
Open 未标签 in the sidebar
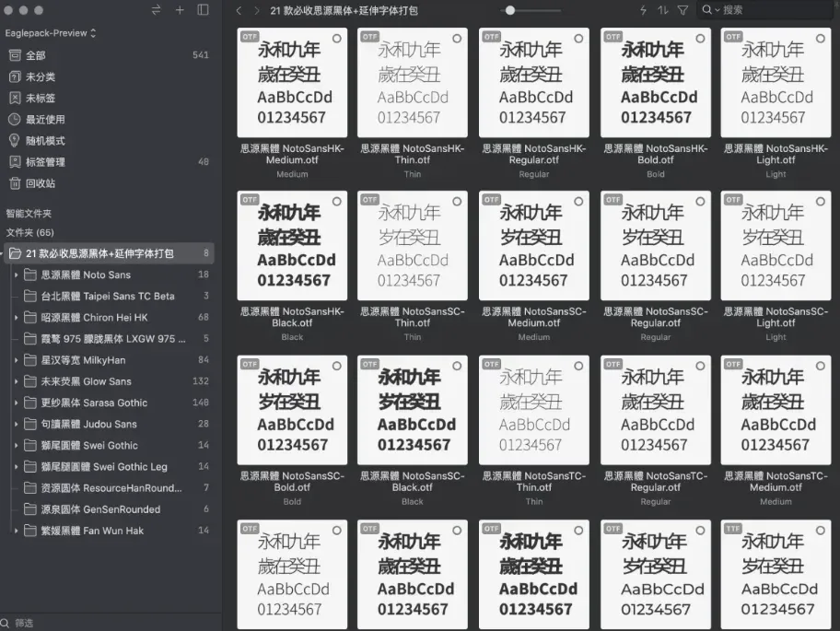pos(109,98)
